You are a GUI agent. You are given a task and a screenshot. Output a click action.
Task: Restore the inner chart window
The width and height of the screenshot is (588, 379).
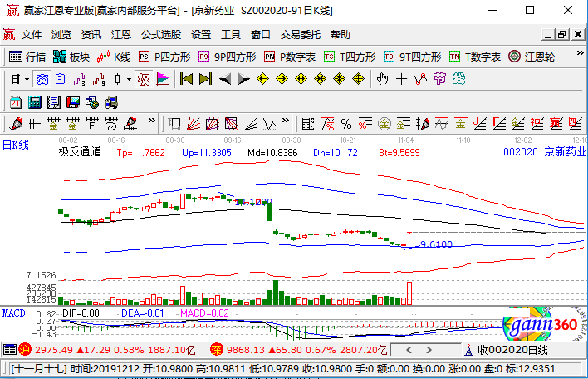tap(561, 35)
